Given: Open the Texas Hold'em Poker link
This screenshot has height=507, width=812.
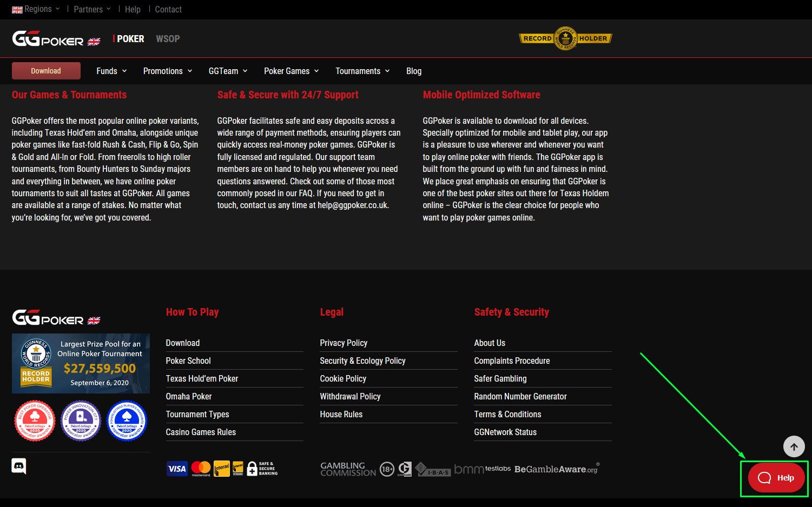Looking at the screenshot, I should pos(202,378).
